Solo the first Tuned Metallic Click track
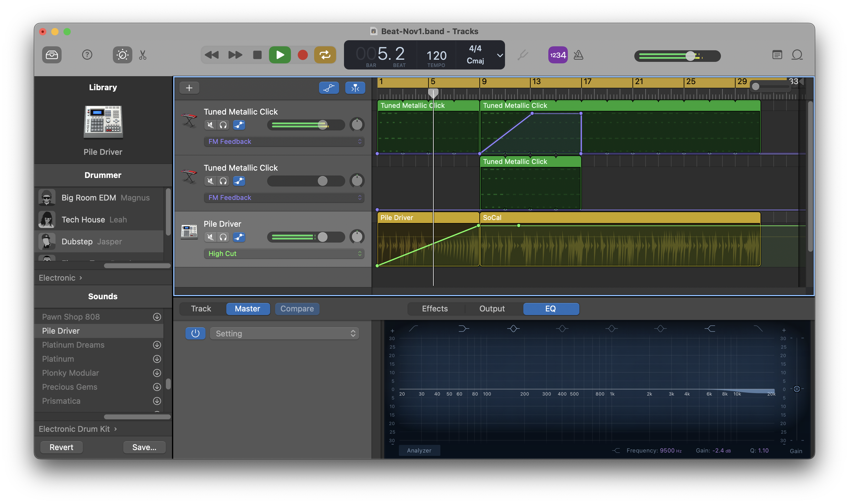 [x=223, y=125]
